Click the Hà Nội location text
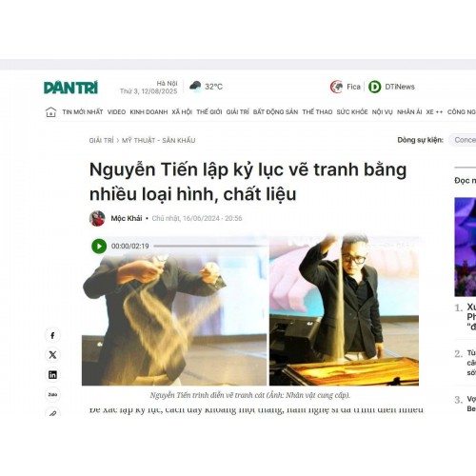Screen dimensions: 476x476 coord(167,83)
